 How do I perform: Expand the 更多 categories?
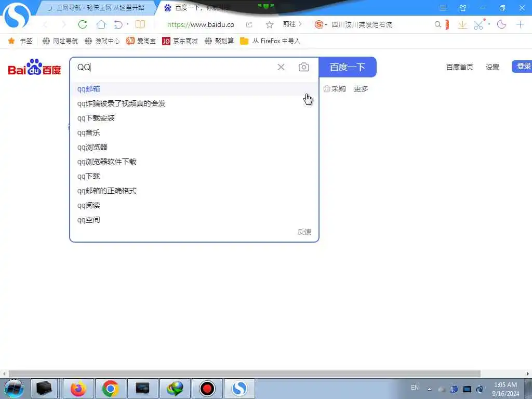[x=361, y=89]
